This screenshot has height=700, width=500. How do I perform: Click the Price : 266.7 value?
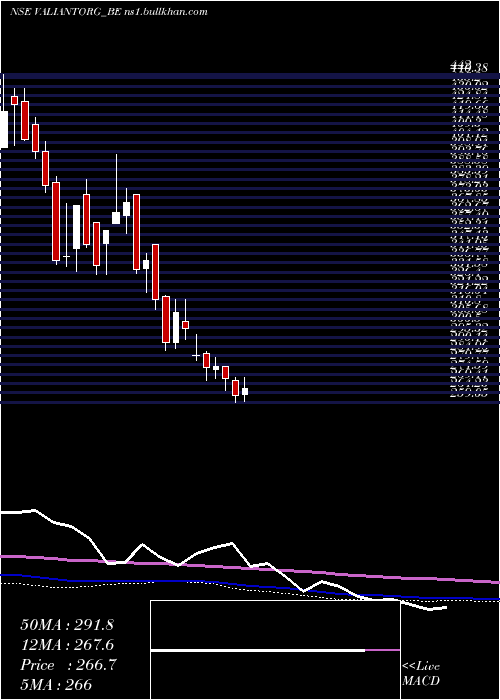tap(68, 665)
